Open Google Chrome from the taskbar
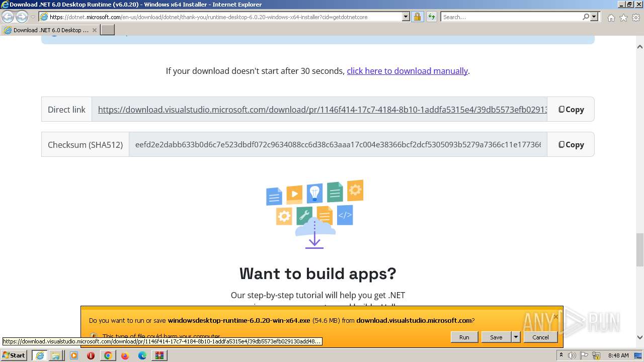The width and height of the screenshot is (644, 362). (108, 355)
